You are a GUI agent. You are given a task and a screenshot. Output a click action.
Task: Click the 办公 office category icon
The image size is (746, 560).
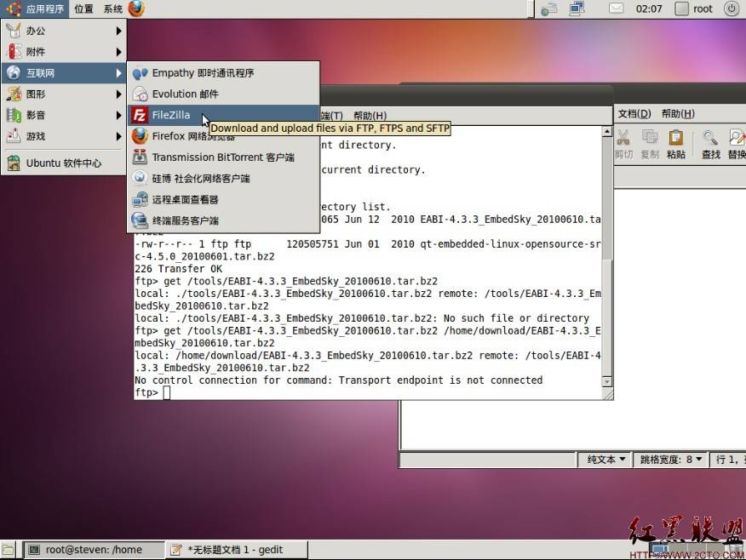(14, 31)
